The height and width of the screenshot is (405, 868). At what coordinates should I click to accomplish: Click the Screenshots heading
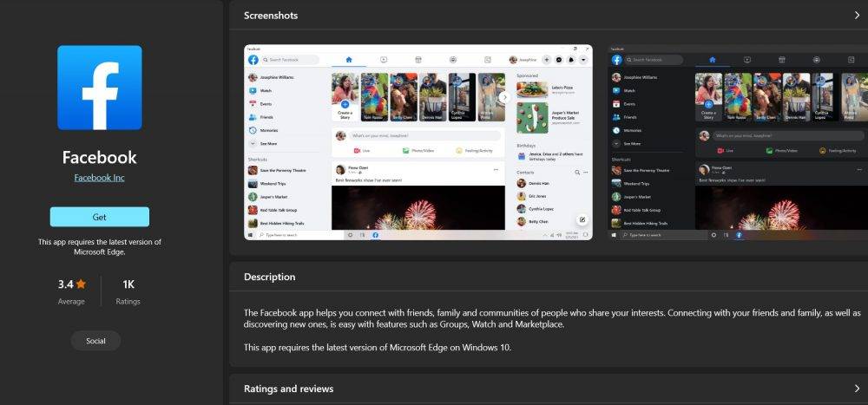271,16
